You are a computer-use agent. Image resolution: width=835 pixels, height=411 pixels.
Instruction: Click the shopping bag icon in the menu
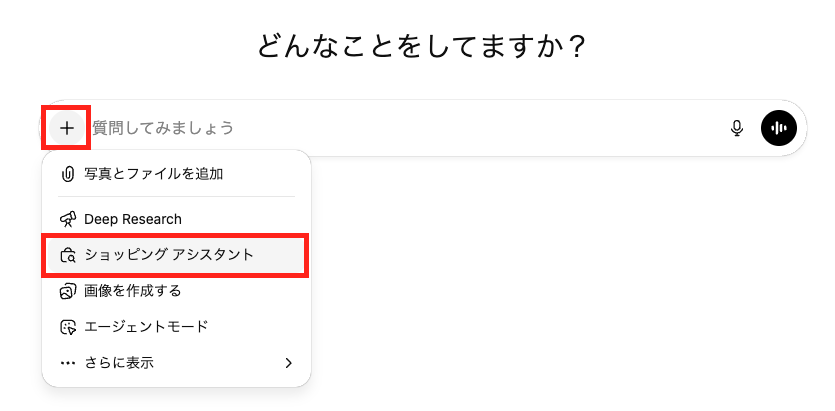pyautogui.click(x=68, y=255)
